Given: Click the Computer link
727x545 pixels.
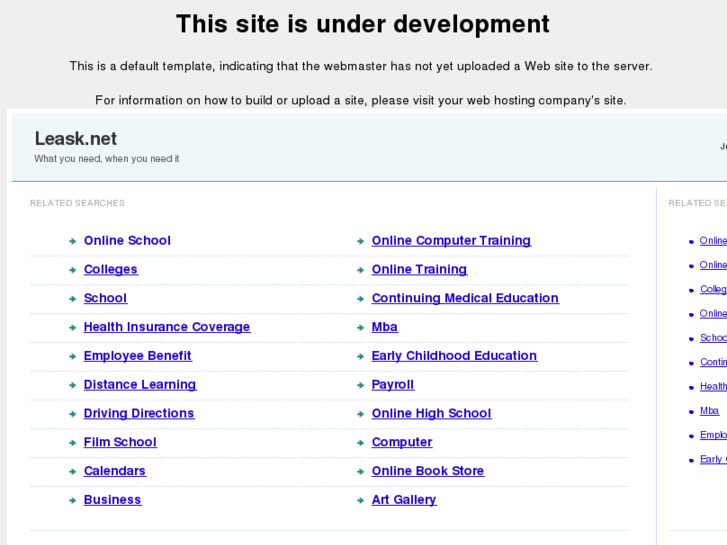Looking at the screenshot, I should pyautogui.click(x=402, y=442).
